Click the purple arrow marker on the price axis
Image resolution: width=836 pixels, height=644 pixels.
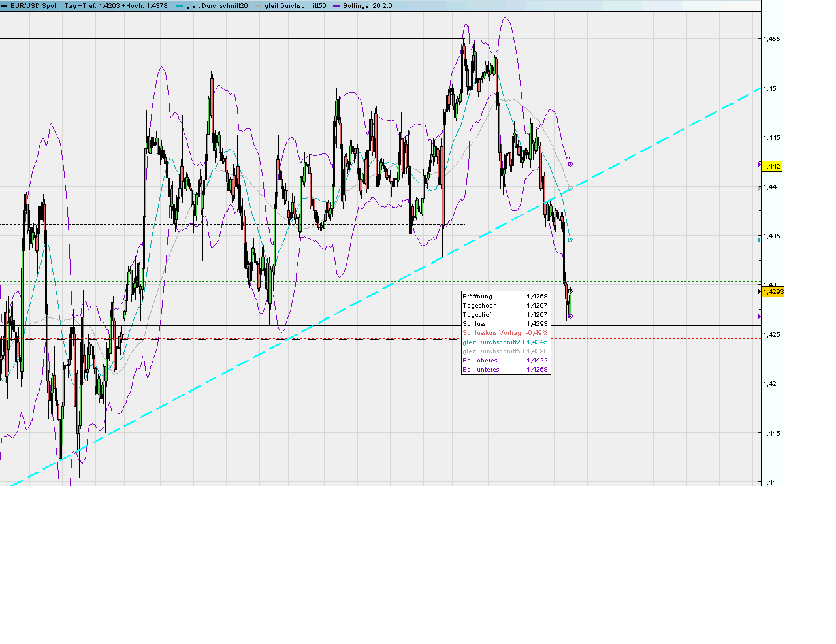pos(758,317)
